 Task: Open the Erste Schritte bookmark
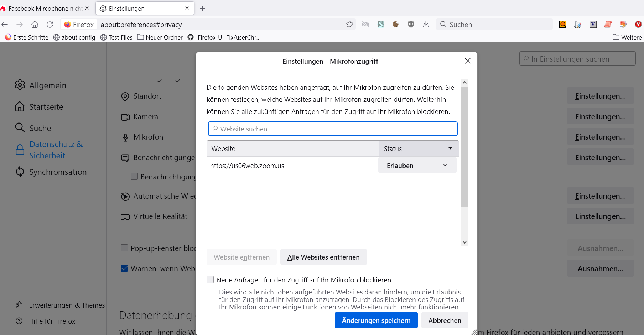26,37
